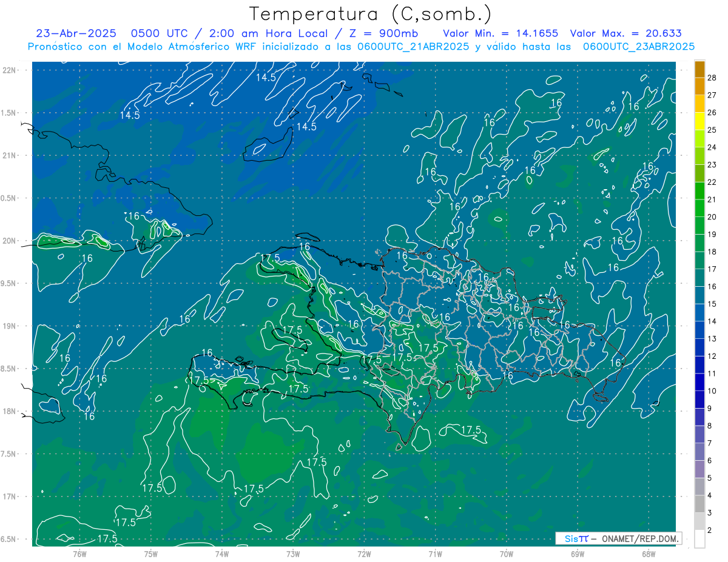The width and height of the screenshot is (728, 562).
Task: Click the chart title 'Temperatura (C,somb.)'
Action: (x=370, y=15)
